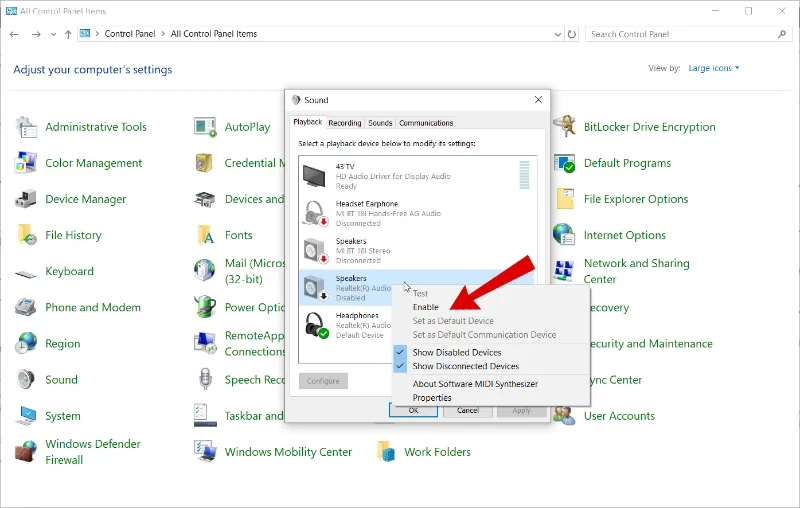This screenshot has width=800, height=508.
Task: Choose Enable from the context menu
Action: pos(426,307)
